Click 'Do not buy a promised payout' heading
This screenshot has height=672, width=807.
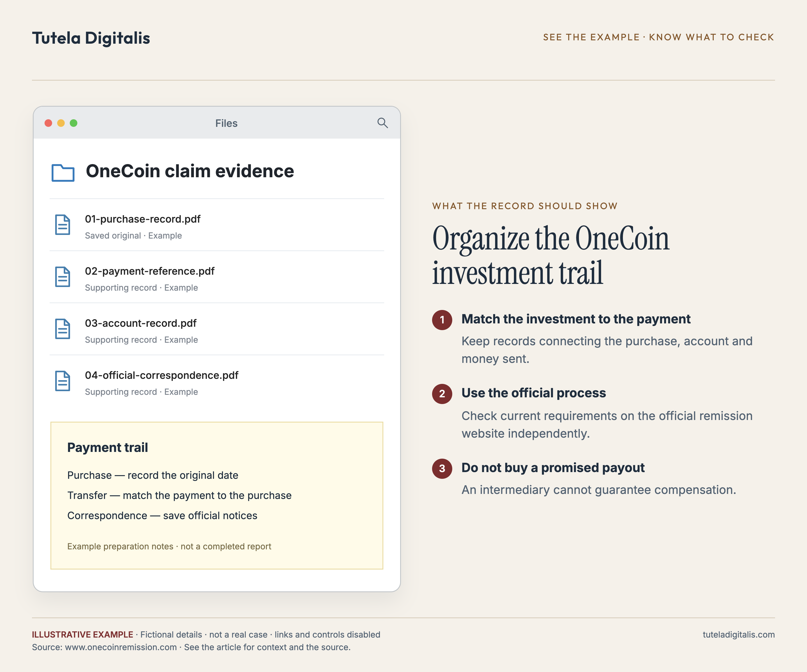553,468
